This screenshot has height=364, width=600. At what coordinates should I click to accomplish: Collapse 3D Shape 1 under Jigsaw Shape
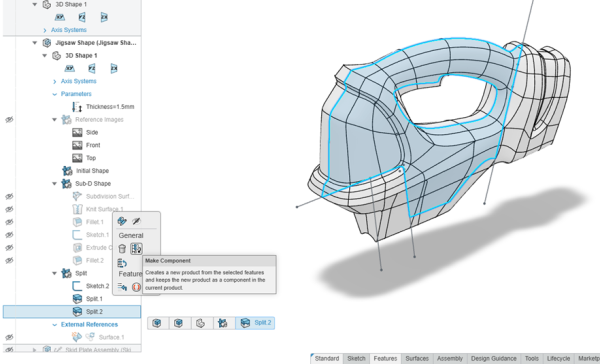coord(44,55)
